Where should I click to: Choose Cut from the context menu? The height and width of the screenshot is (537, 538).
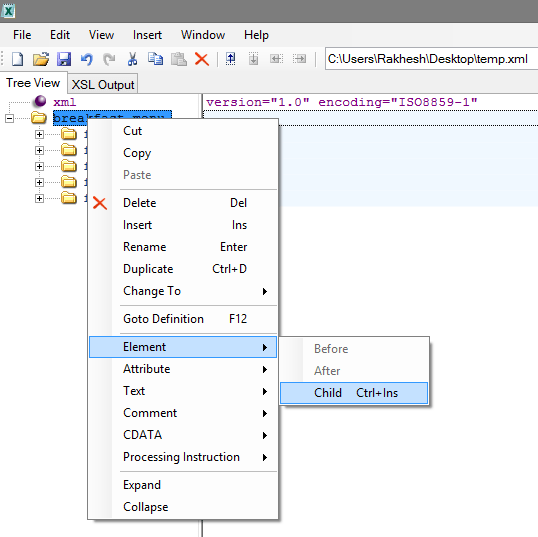coord(183,131)
